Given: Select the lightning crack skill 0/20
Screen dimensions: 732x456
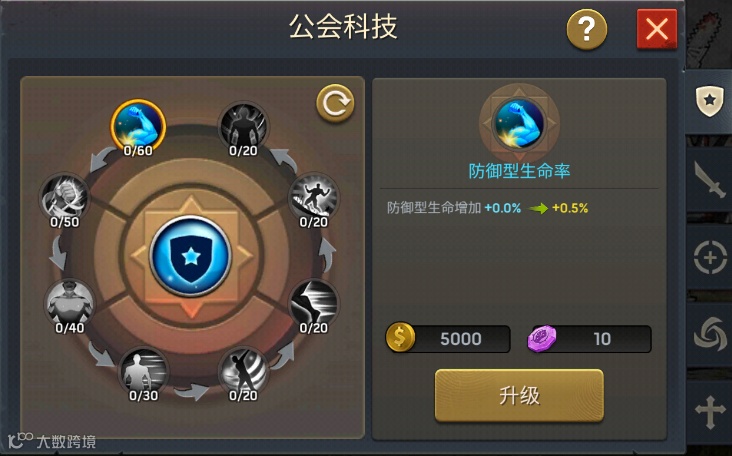Looking at the screenshot, I should coord(313,304).
